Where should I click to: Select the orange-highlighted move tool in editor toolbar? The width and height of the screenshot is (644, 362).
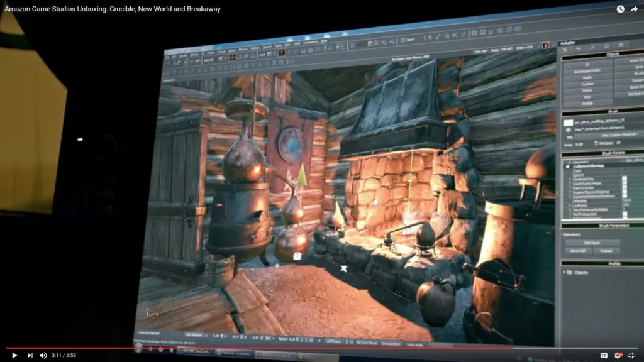[233, 57]
